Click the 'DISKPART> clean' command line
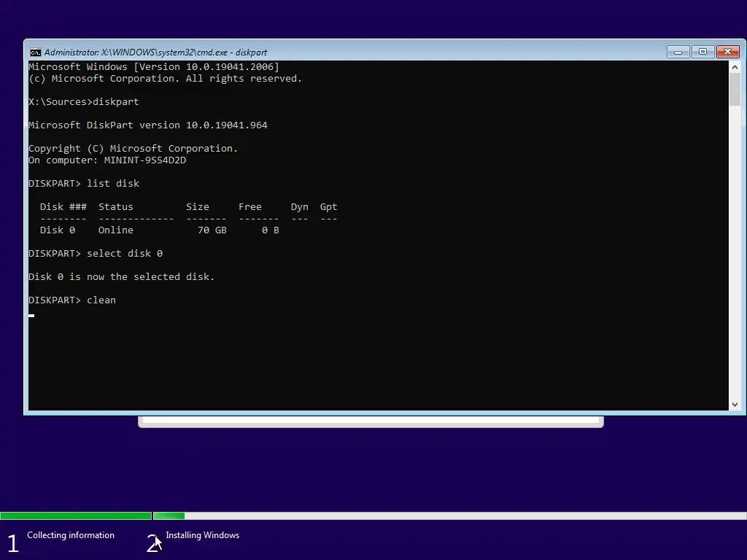747x560 pixels. (72, 300)
